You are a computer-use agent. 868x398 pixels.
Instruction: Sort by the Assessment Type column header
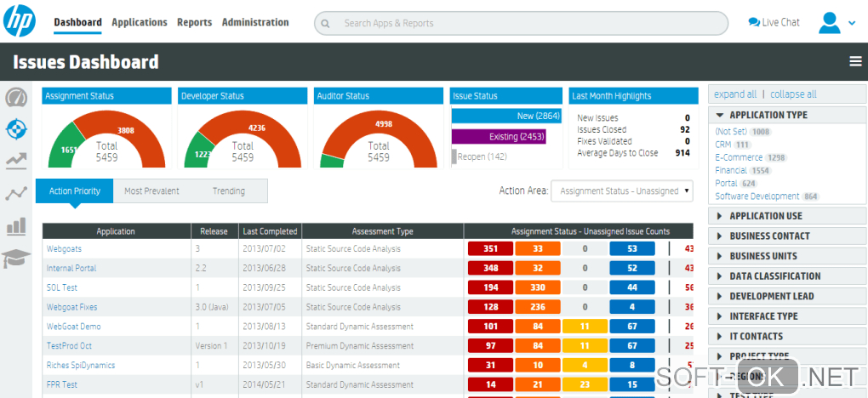click(383, 231)
